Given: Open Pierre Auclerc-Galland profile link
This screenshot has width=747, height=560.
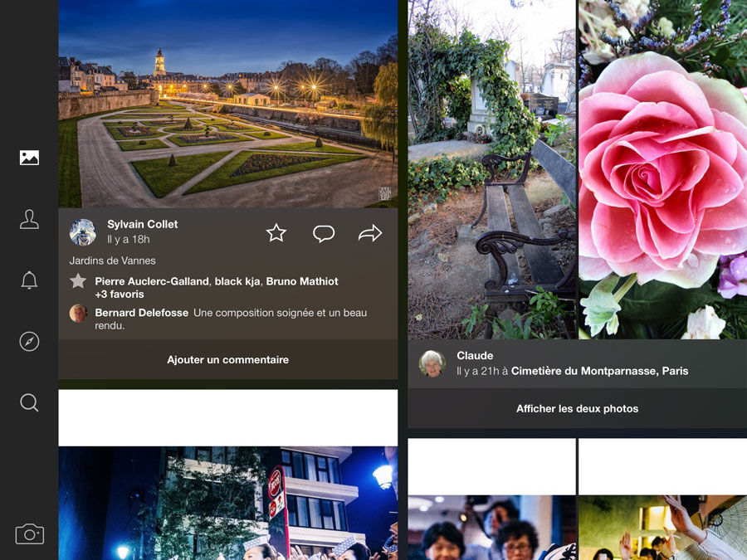Looking at the screenshot, I should point(152,281).
